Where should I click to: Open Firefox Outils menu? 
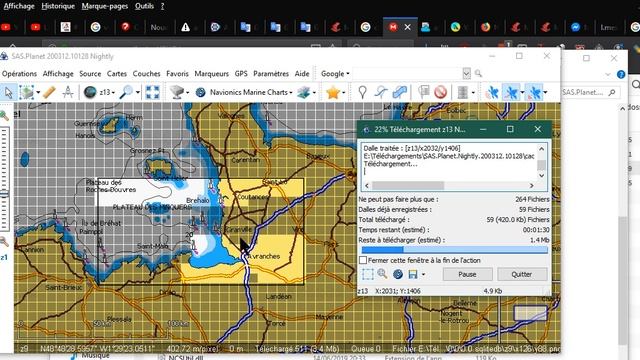pyautogui.click(x=144, y=6)
